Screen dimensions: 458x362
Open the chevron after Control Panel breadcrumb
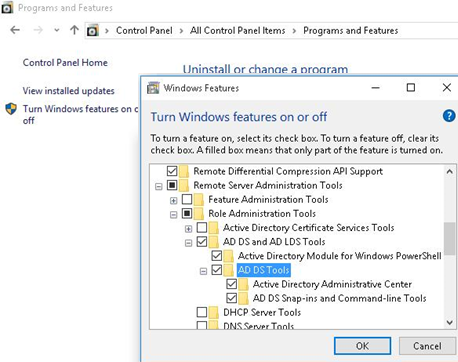(181, 31)
